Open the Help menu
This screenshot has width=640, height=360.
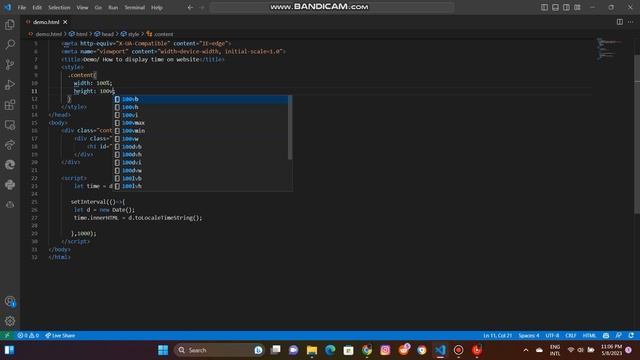157,7
